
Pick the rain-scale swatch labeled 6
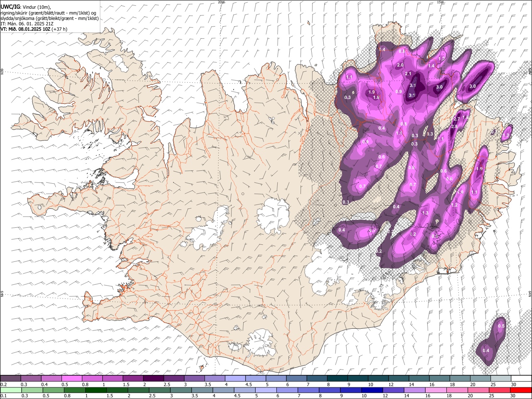click(x=287, y=390)
